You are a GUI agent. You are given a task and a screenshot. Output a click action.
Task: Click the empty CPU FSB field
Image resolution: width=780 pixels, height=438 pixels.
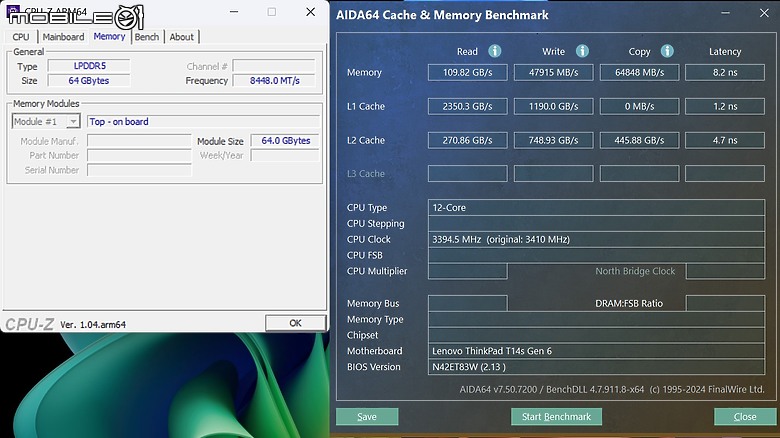[x=596, y=255]
